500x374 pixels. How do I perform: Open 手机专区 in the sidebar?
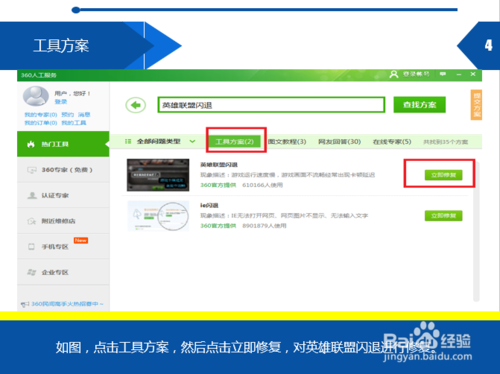point(63,247)
